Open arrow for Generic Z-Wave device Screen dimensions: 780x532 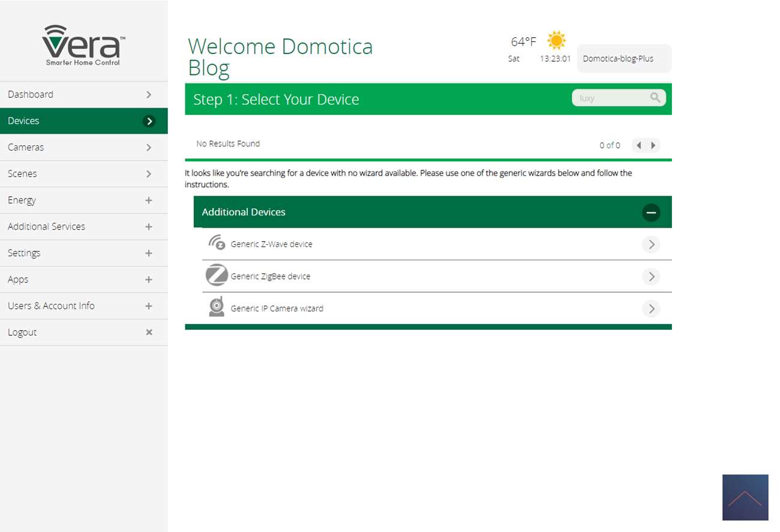[650, 245]
